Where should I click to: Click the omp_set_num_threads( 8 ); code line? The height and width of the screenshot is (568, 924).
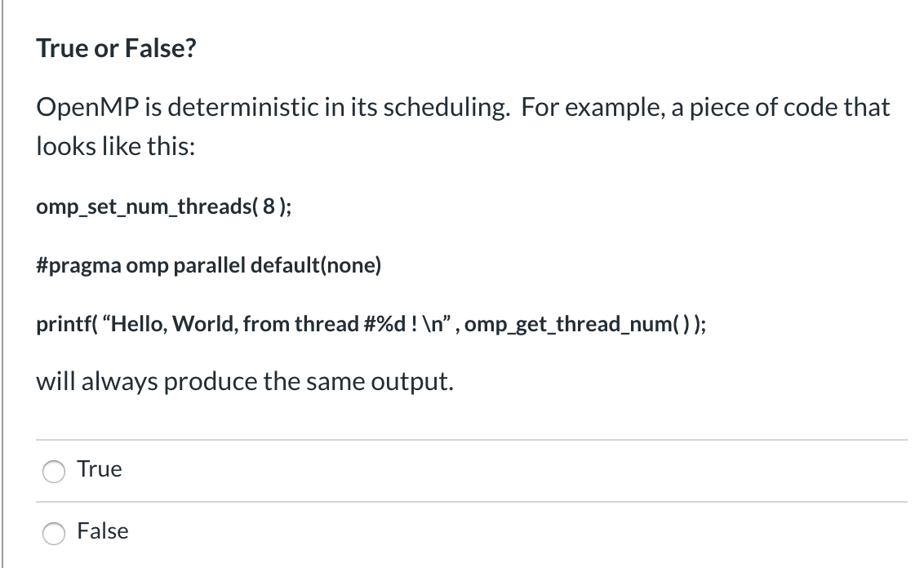pos(164,206)
